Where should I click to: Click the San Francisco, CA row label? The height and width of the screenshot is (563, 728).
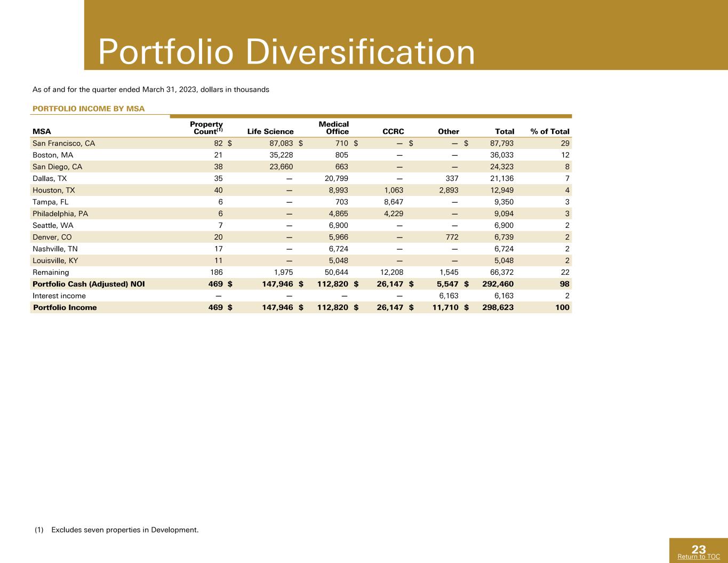(x=63, y=143)
